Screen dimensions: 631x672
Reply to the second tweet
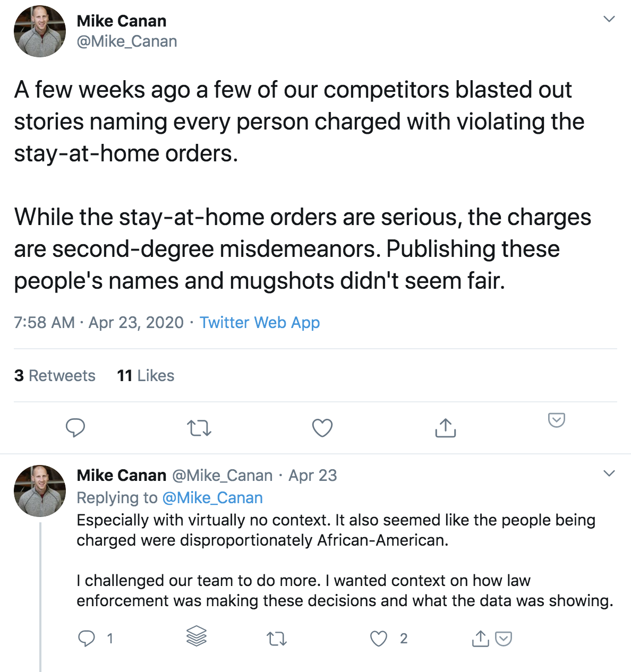coord(87,638)
